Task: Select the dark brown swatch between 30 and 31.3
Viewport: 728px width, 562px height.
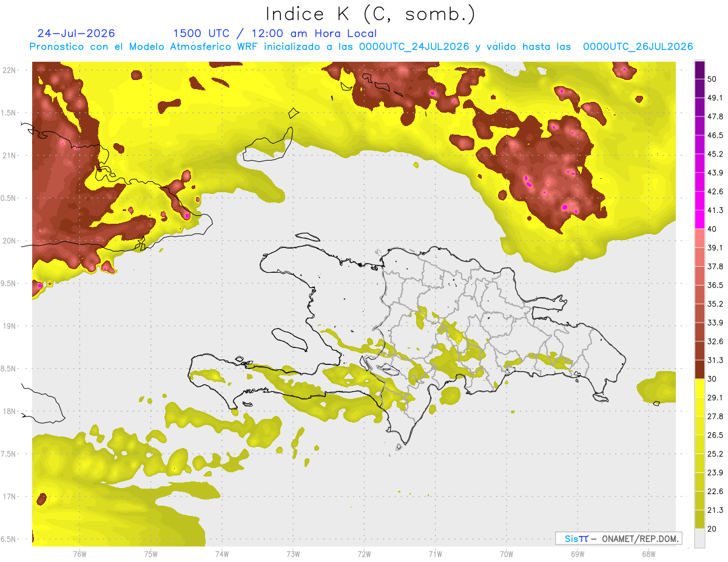Action: coord(699,369)
